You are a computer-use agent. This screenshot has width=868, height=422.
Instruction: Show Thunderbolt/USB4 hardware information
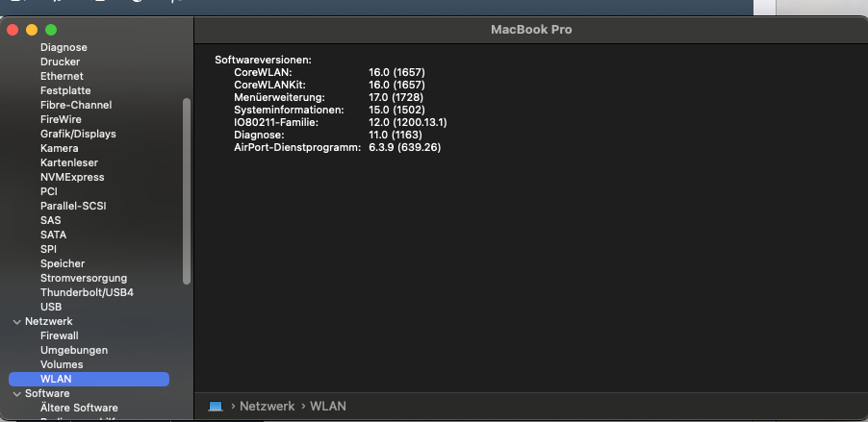tap(87, 292)
